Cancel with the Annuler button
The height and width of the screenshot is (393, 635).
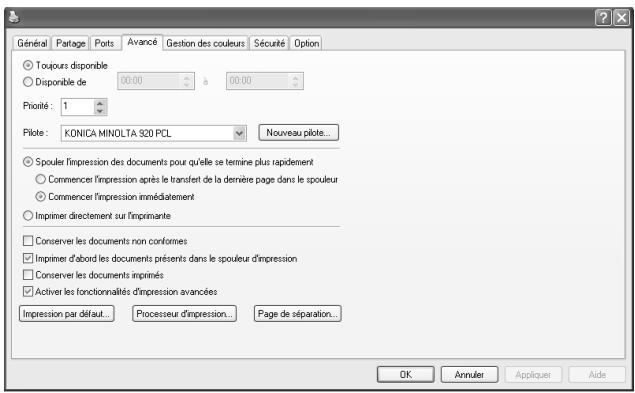point(469,374)
